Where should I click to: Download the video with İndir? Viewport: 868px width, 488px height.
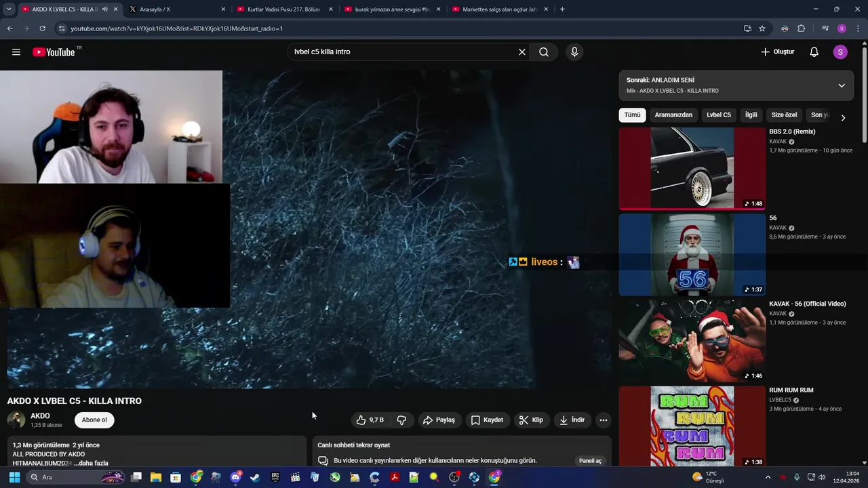pyautogui.click(x=572, y=420)
